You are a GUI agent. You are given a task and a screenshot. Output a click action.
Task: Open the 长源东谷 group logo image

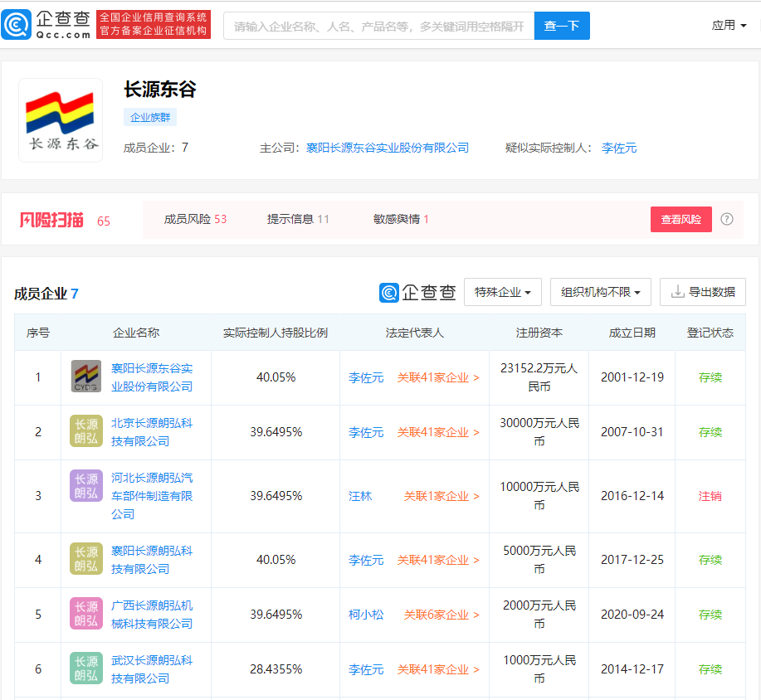coord(61,119)
